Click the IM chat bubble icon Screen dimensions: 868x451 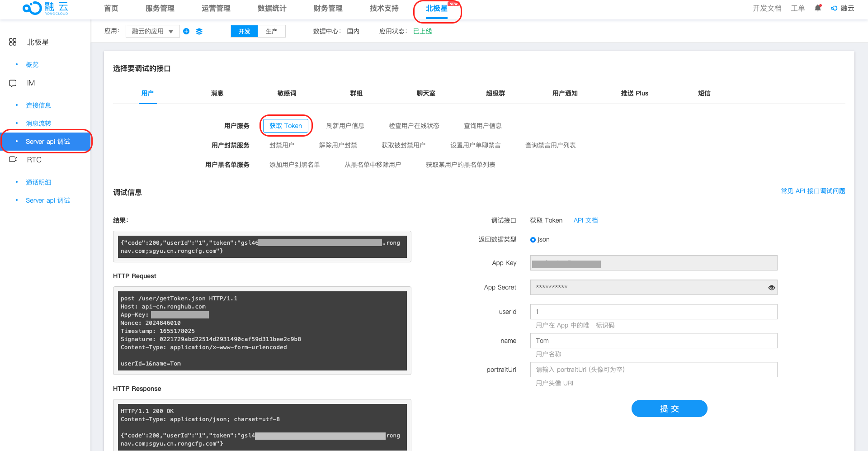click(13, 83)
